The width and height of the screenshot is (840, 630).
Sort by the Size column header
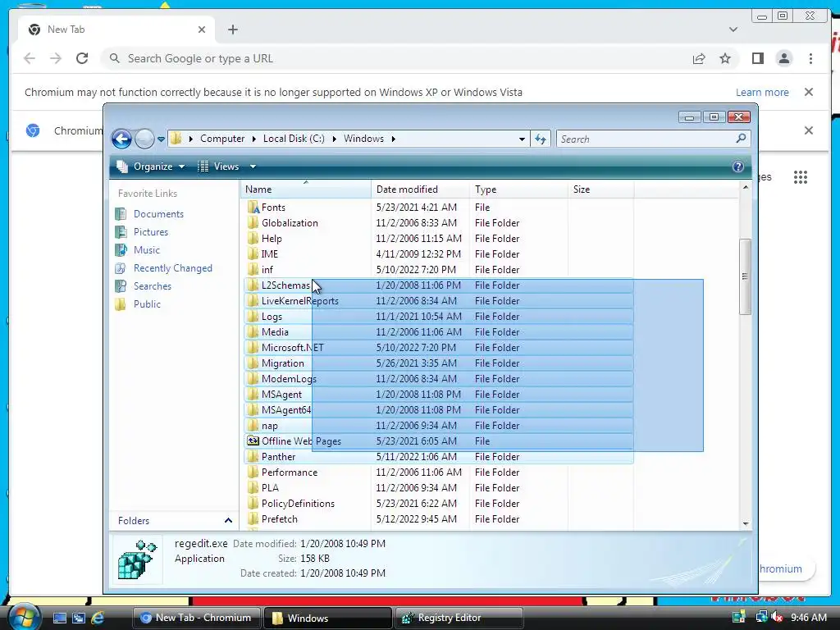(x=600, y=189)
